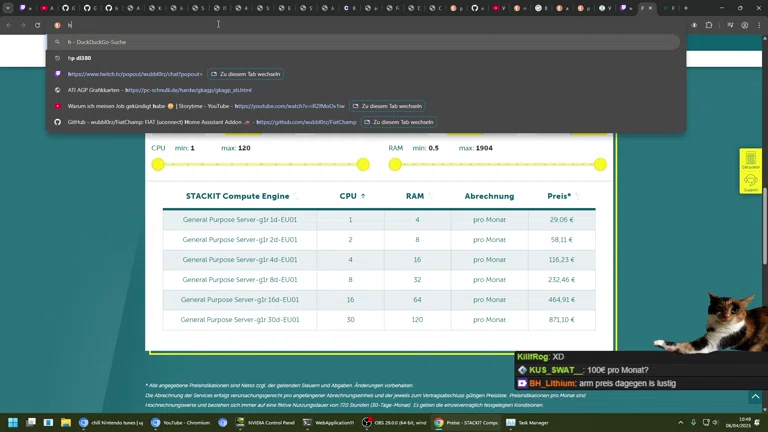Image resolution: width=768 pixels, height=432 pixels.
Task: Click the RAM slider maximum handle
Action: (x=600, y=164)
